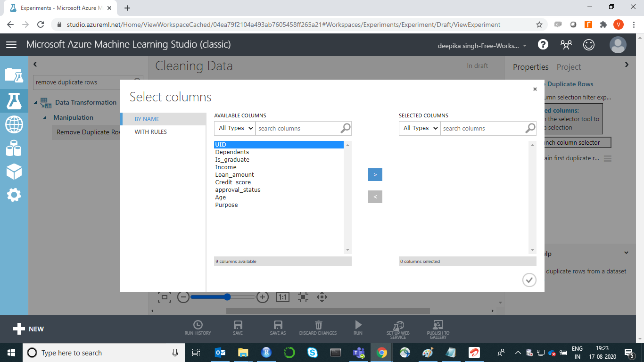The width and height of the screenshot is (644, 362).
Task: Open the workspace name dropdown arrow
Action: pos(525,46)
